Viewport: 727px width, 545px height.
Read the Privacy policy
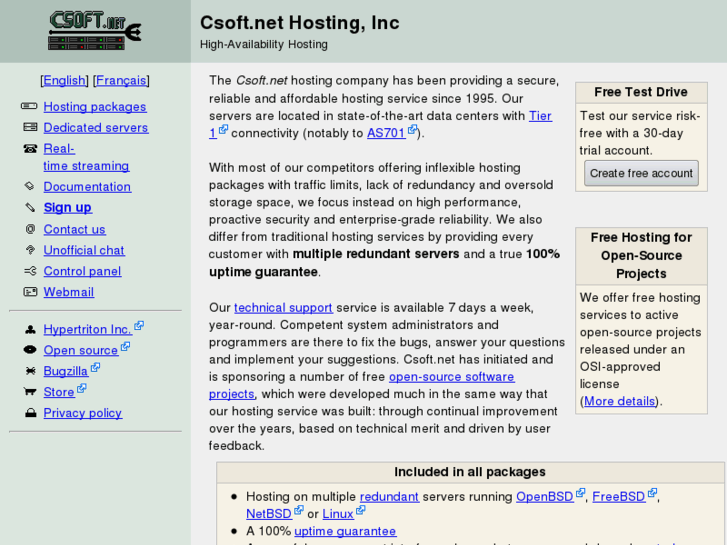point(83,413)
